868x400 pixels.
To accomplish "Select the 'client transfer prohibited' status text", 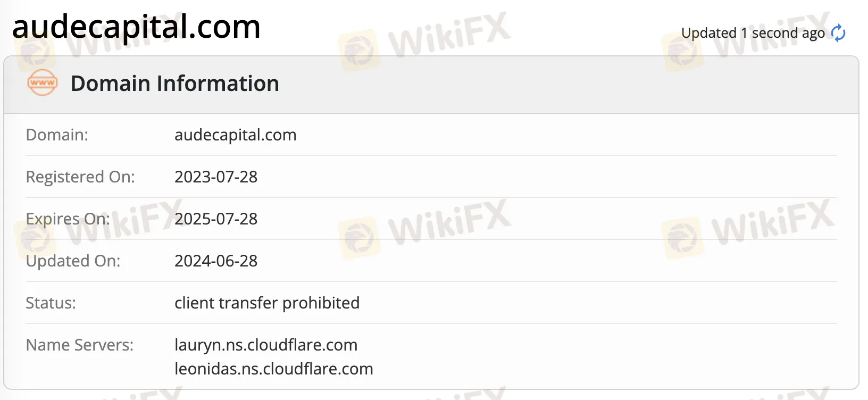I will tap(267, 303).
